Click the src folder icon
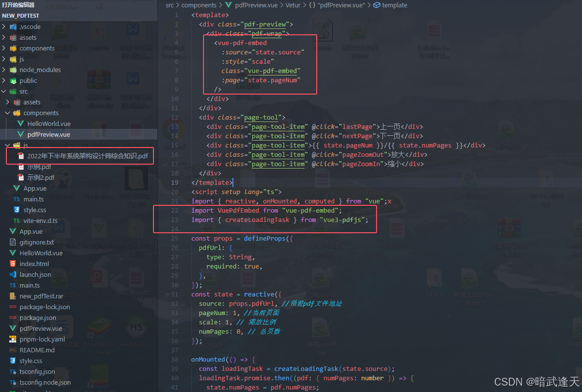582x392 pixels. click(13, 91)
